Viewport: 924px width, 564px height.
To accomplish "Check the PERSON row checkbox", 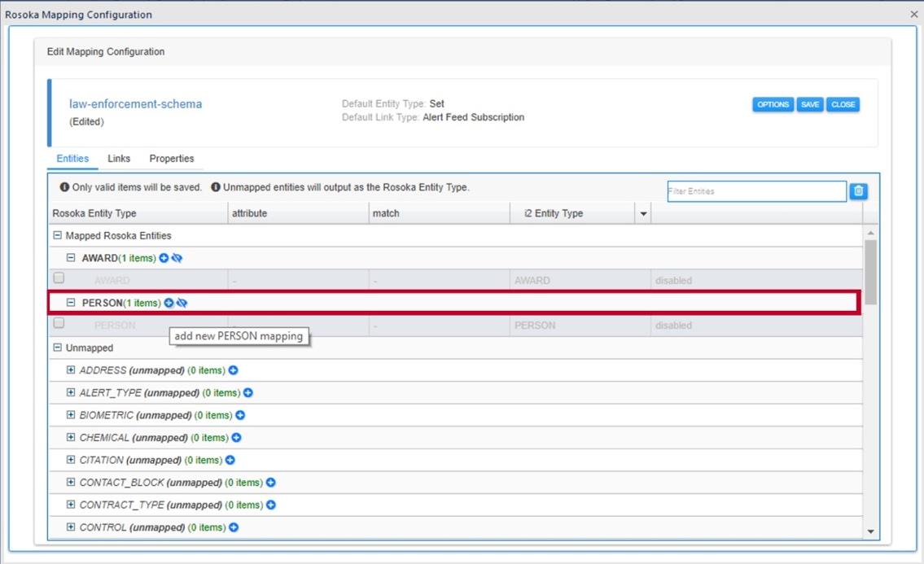I will pyautogui.click(x=59, y=323).
